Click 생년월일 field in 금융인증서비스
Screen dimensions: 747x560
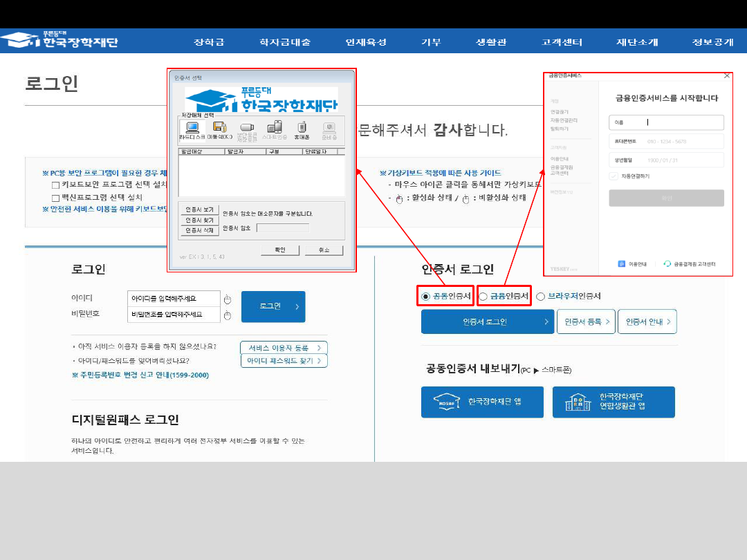[667, 160]
